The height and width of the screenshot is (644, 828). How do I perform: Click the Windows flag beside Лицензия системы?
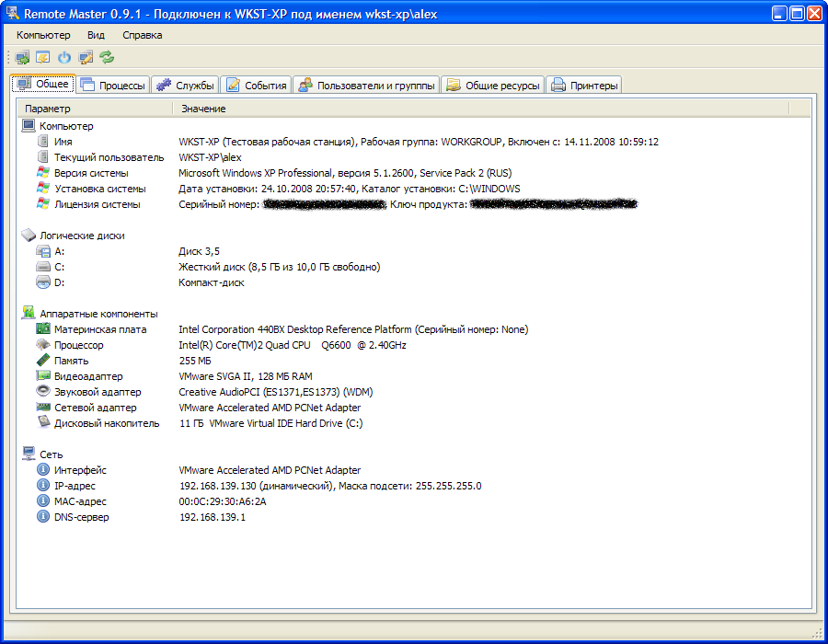pyautogui.click(x=43, y=203)
